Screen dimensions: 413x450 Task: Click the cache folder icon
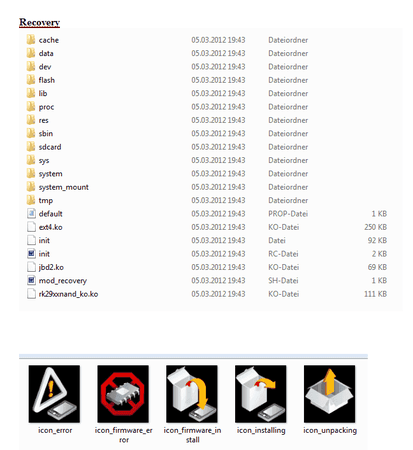tap(31, 40)
